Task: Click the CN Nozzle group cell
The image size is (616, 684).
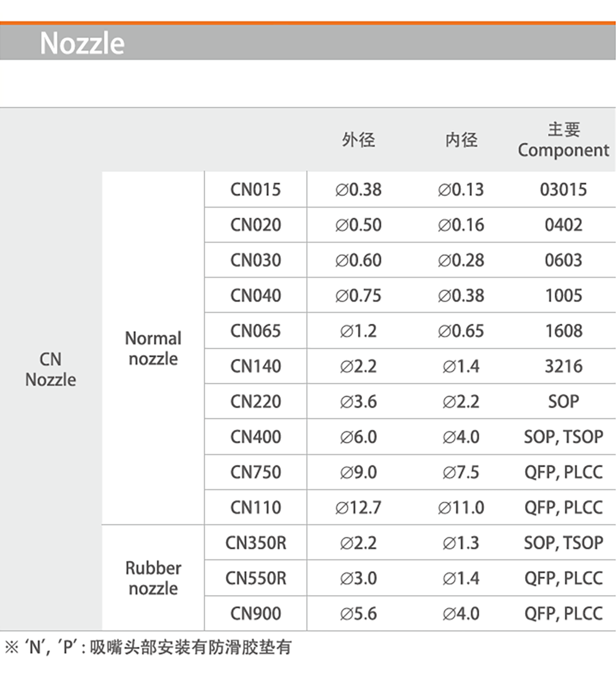Action: click(51, 369)
